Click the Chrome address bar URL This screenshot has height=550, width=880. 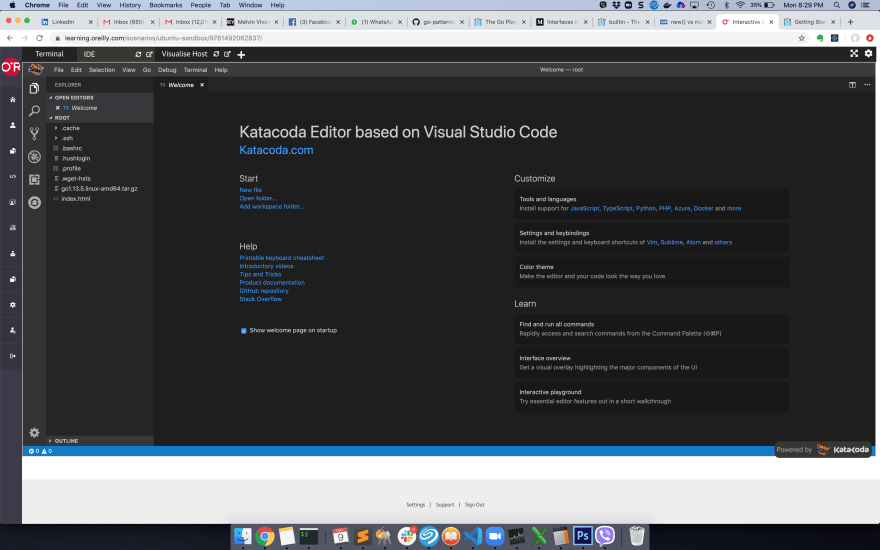(x=163, y=38)
